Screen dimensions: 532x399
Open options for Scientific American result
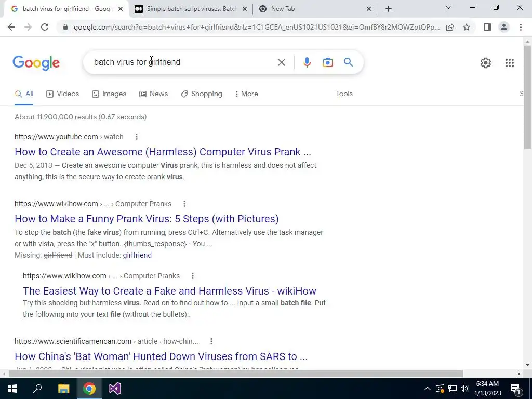pos(211,342)
